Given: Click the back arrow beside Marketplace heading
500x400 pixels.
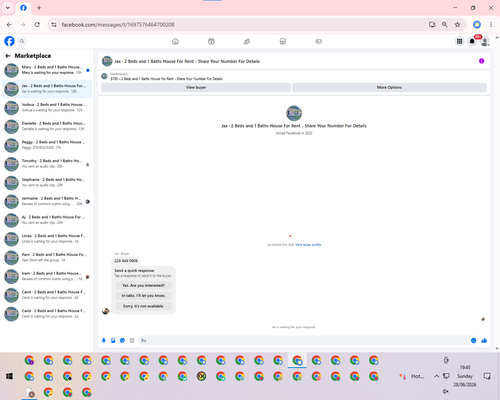Looking at the screenshot, I should [8, 56].
